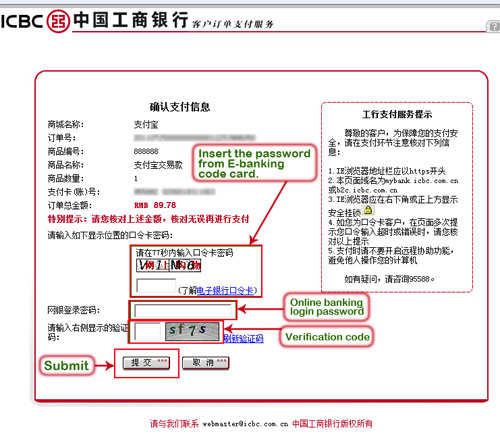Click the 确认支付信息 heading
This screenshot has width=500, height=435.
coord(180,107)
